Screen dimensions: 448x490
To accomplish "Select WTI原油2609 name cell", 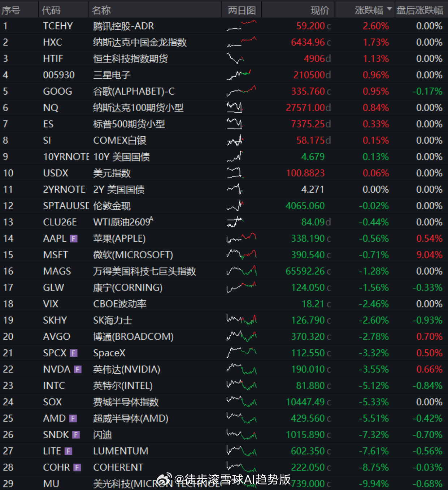I will (x=123, y=222).
